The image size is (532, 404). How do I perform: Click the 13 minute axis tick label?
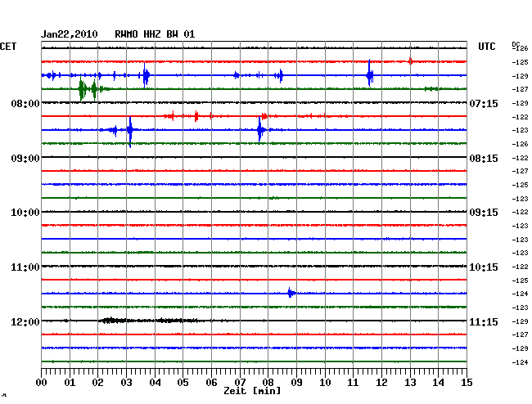[410, 383]
